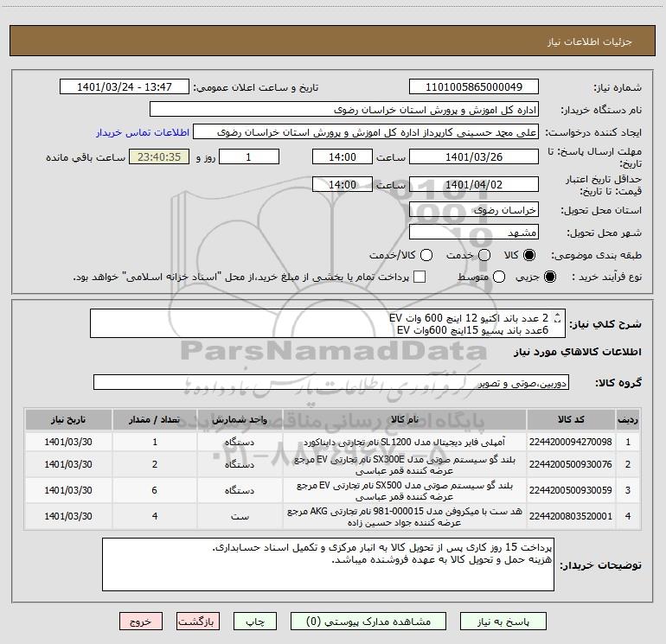The image size is (666, 644).
Task: Click the 'چاپ' print button
Action: pos(255,622)
